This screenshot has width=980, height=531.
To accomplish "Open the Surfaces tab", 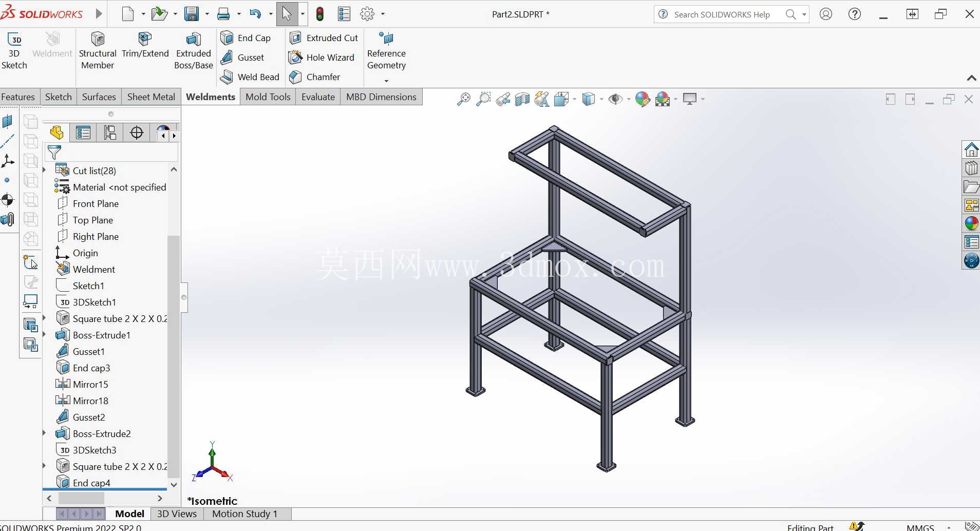I will 99,97.
